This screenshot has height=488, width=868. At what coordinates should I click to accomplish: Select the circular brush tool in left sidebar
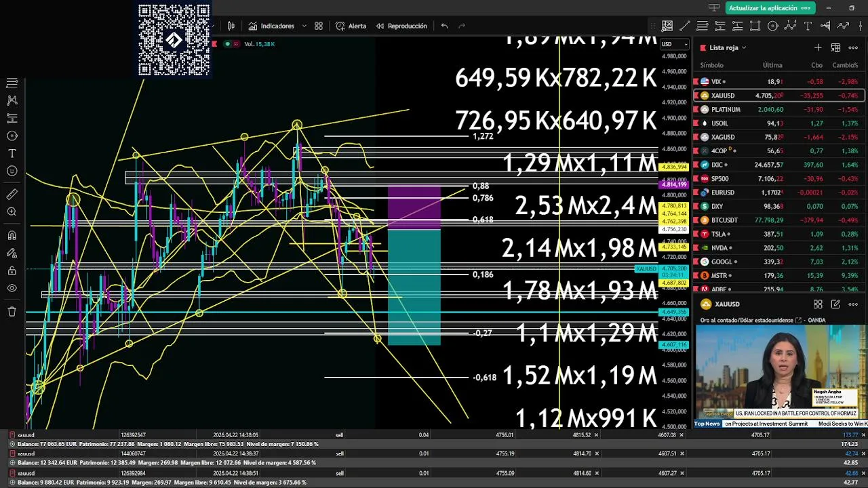point(12,136)
